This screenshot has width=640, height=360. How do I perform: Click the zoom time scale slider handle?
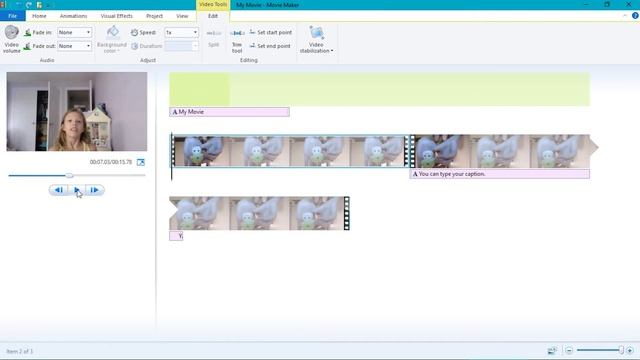pos(621,350)
